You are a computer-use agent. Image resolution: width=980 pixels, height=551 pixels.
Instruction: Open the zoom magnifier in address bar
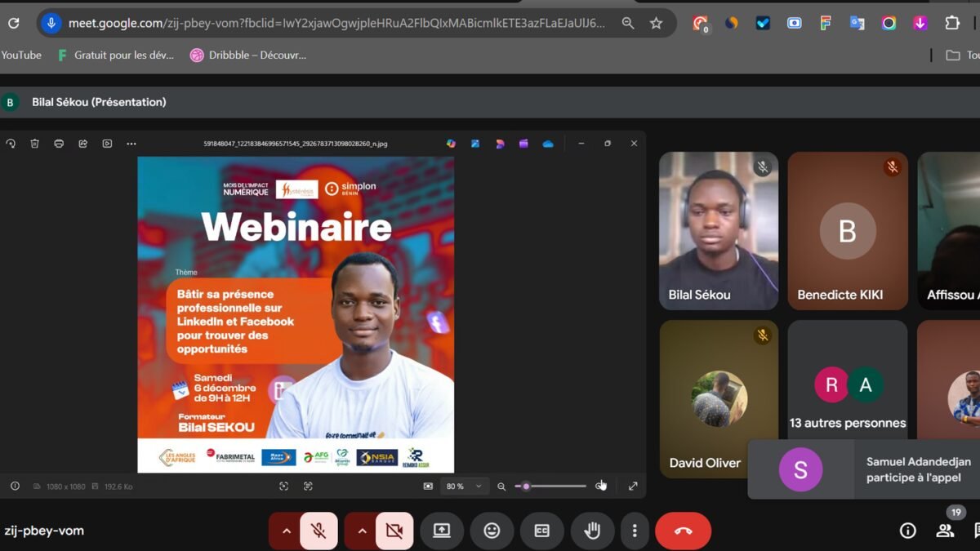pos(628,23)
